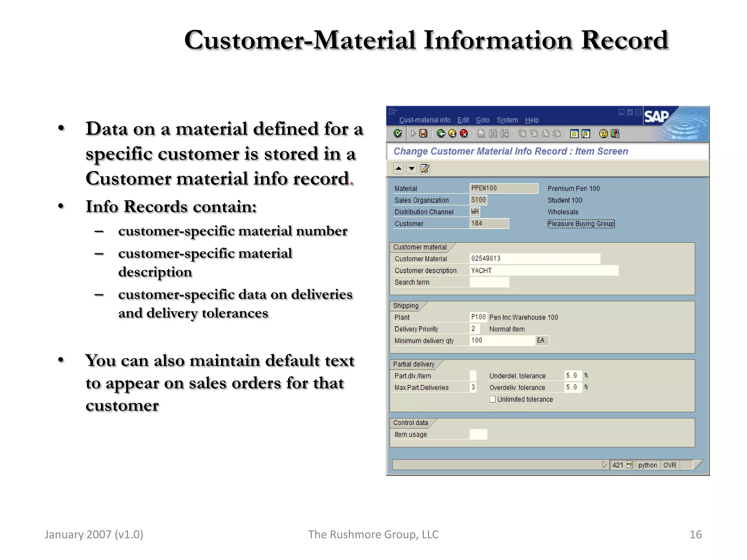Click the Premium Pen 100 description text
The height and width of the screenshot is (560, 747).
(x=573, y=188)
